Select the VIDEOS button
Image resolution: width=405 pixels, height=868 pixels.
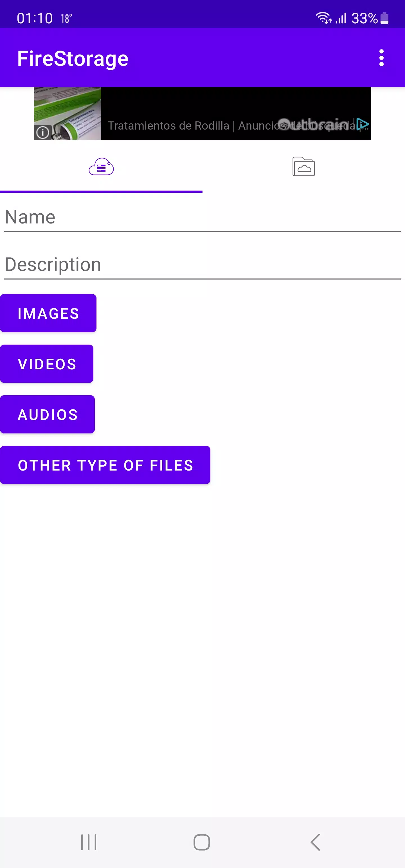[x=46, y=363]
